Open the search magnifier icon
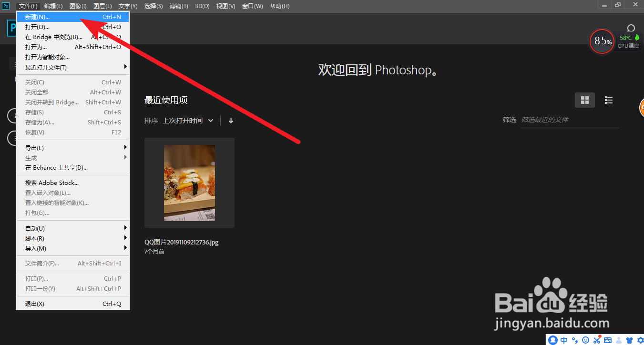 click(631, 28)
